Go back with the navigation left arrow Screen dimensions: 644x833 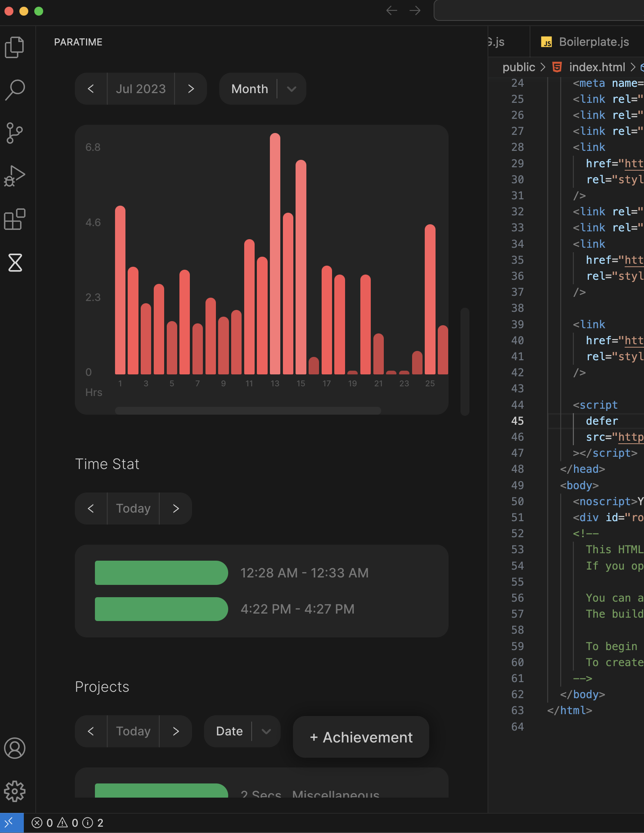(392, 10)
